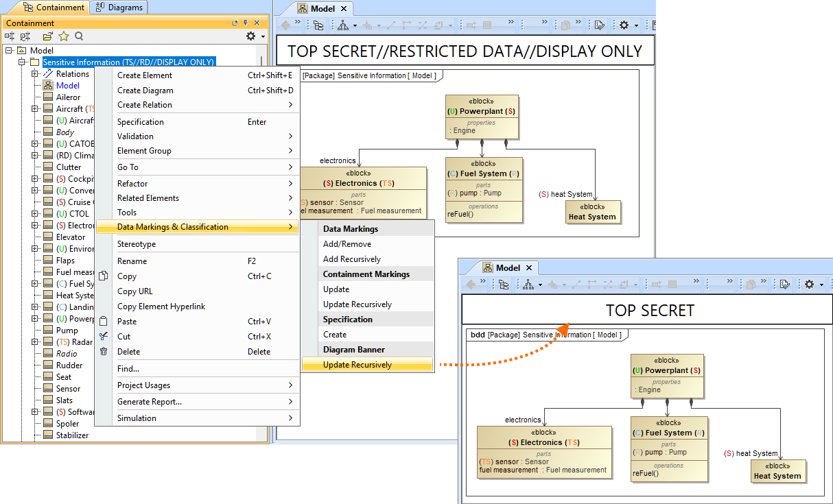Click Create under Specification section
833x504 pixels.
pos(368,335)
